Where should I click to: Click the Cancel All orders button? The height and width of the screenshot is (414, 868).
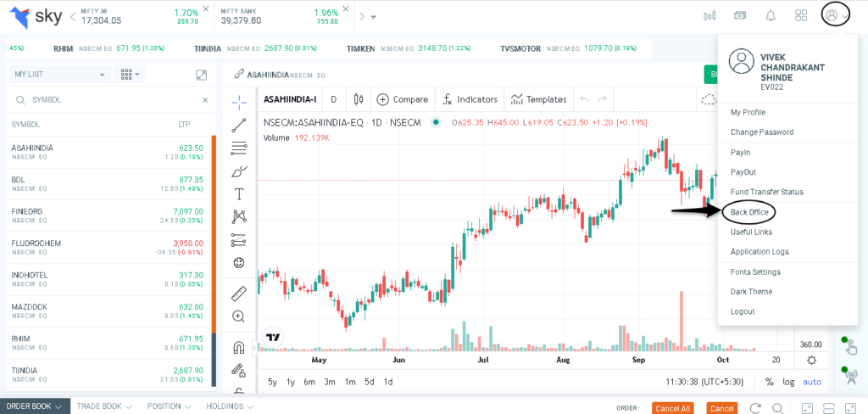[x=672, y=408]
